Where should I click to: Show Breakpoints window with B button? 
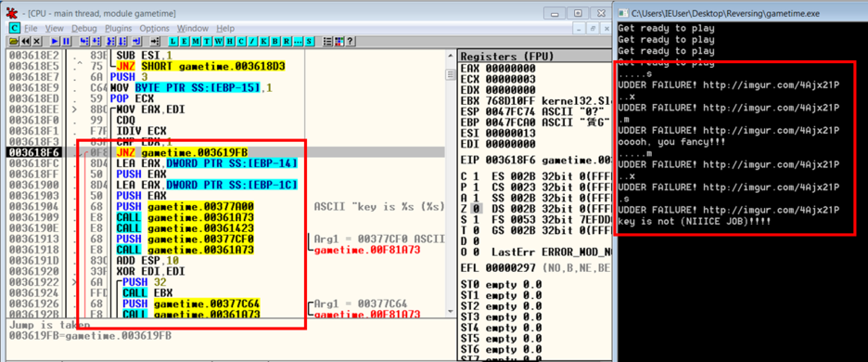click(x=275, y=41)
